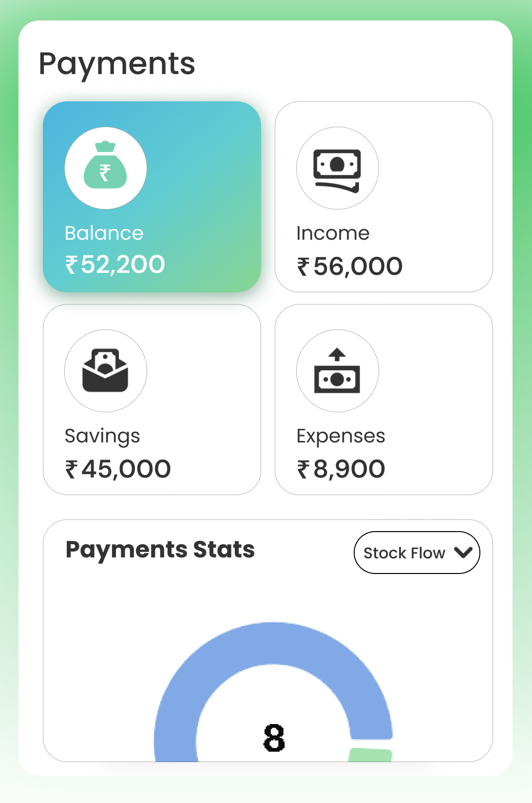Screen dimensions: 532x803
Task: Click the Savings envelope icon
Action: [x=105, y=370]
